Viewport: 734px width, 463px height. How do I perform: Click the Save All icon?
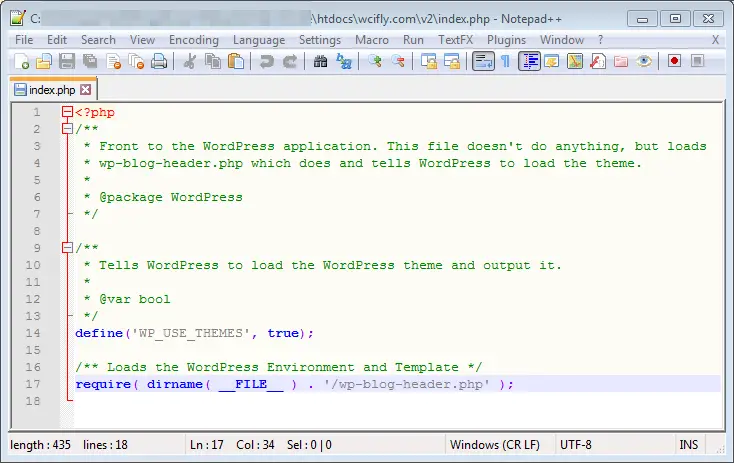click(x=90, y=61)
